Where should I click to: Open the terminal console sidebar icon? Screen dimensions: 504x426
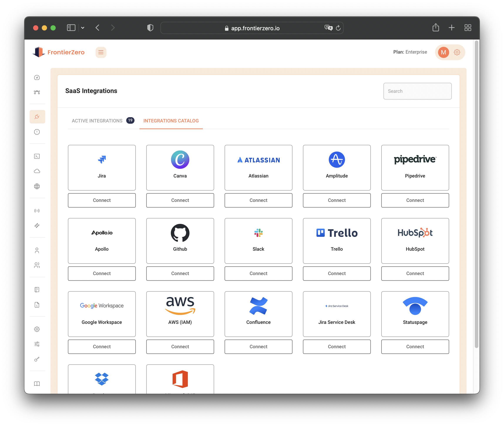coord(37,157)
